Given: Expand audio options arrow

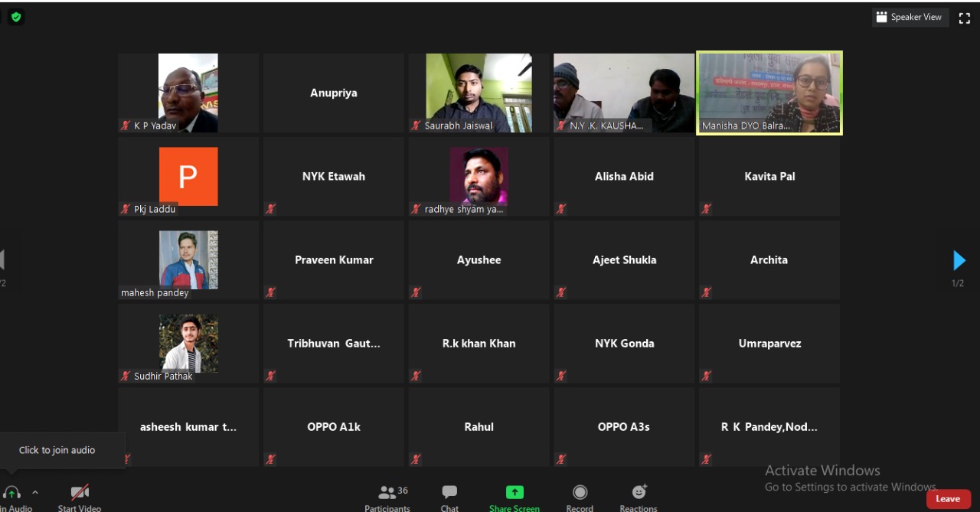Looking at the screenshot, I should [x=35, y=493].
